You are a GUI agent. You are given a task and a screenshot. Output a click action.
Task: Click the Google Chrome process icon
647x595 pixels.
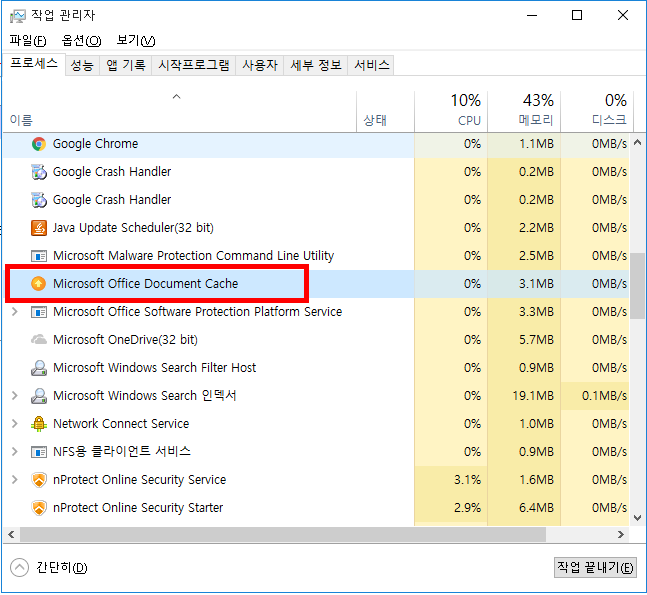[39, 144]
